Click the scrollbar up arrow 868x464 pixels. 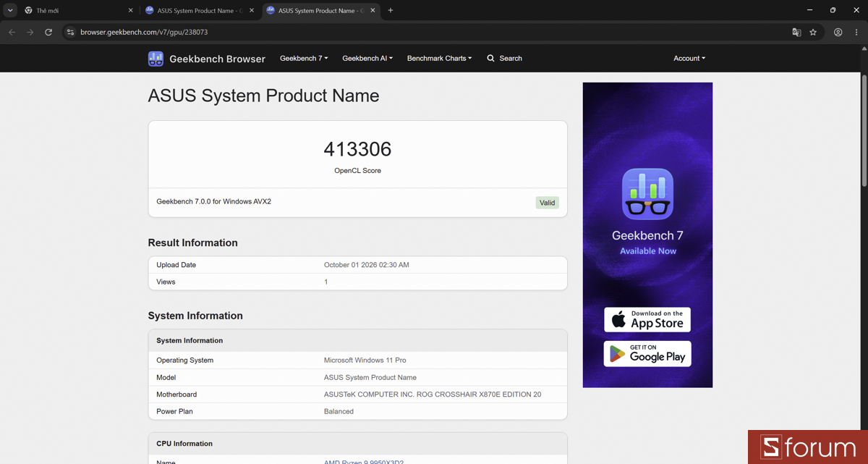(x=864, y=48)
